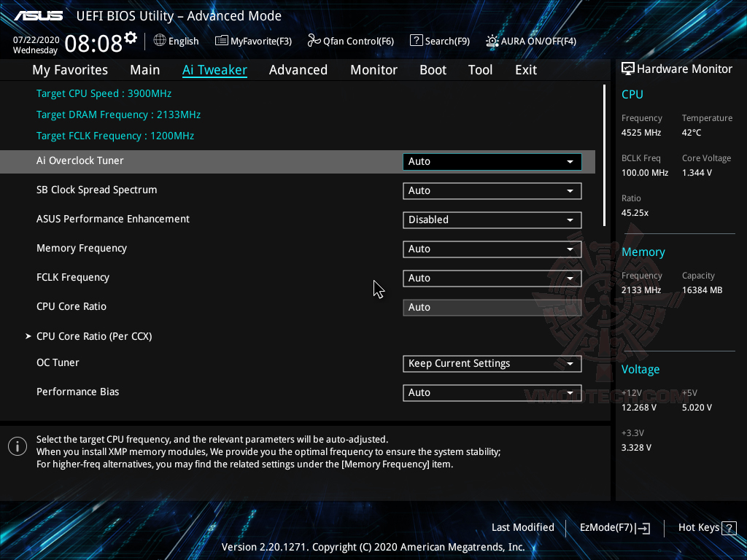Switch to the Boot tab
747x560 pixels.
433,69
